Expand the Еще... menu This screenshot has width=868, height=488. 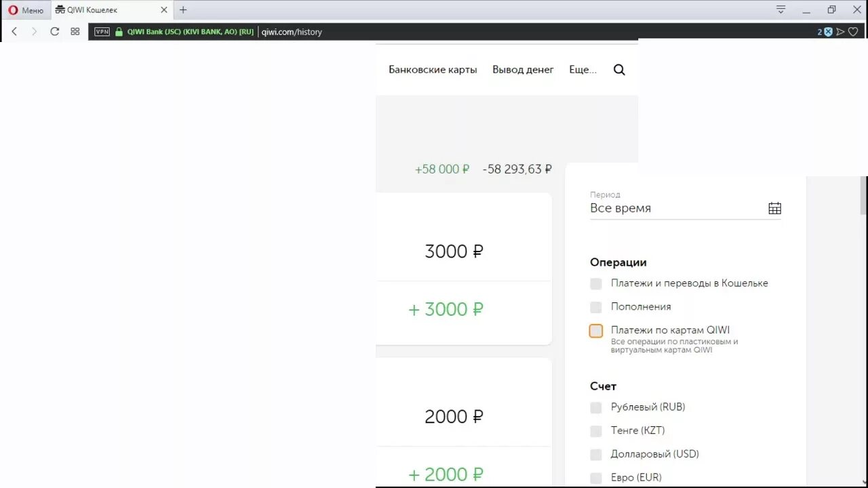pyautogui.click(x=583, y=70)
